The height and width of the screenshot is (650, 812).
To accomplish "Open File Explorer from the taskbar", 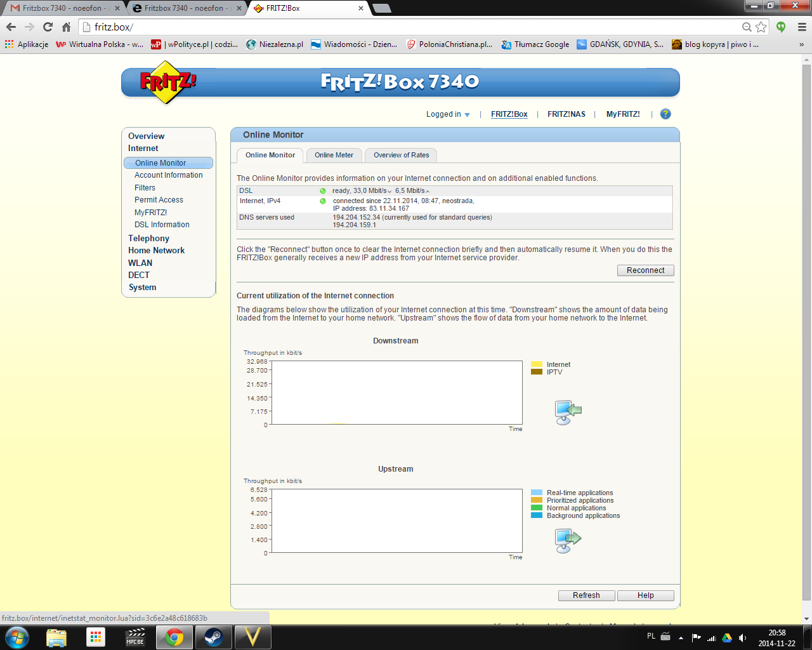I will (x=56, y=637).
